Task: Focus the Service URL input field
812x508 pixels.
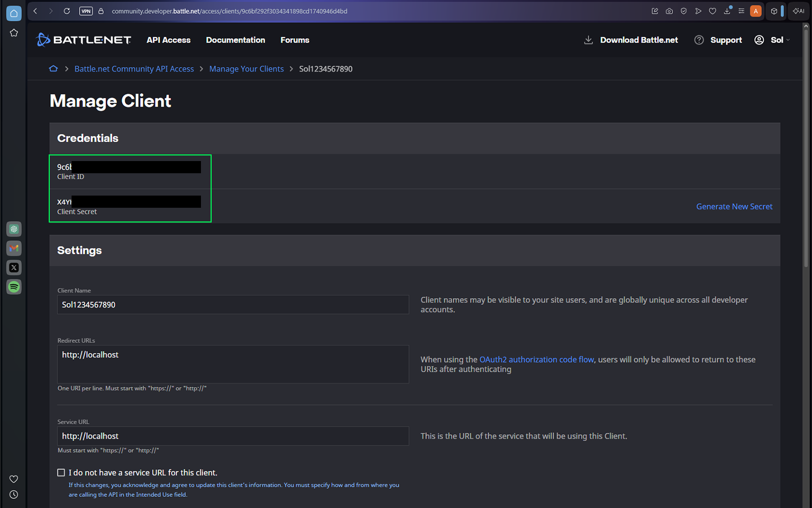Action: (x=233, y=436)
